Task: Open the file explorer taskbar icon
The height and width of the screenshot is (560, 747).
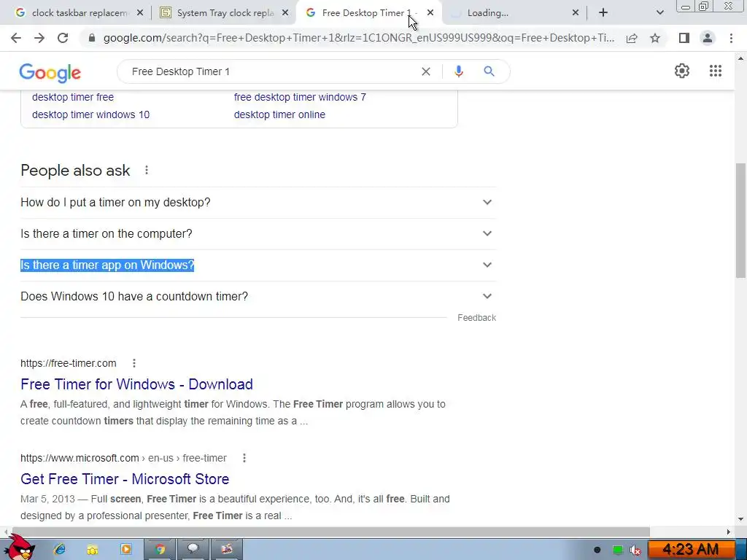Action: (93, 550)
